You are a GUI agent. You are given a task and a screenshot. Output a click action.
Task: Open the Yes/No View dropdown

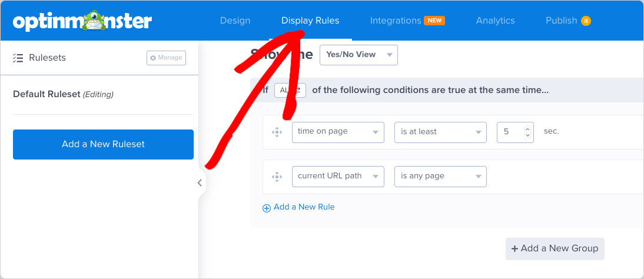(358, 55)
